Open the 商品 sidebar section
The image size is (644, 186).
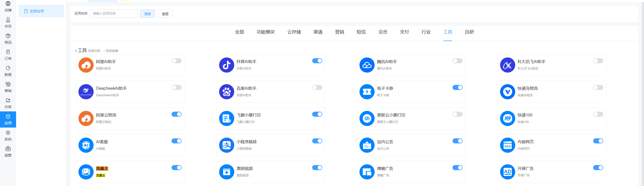(8, 39)
